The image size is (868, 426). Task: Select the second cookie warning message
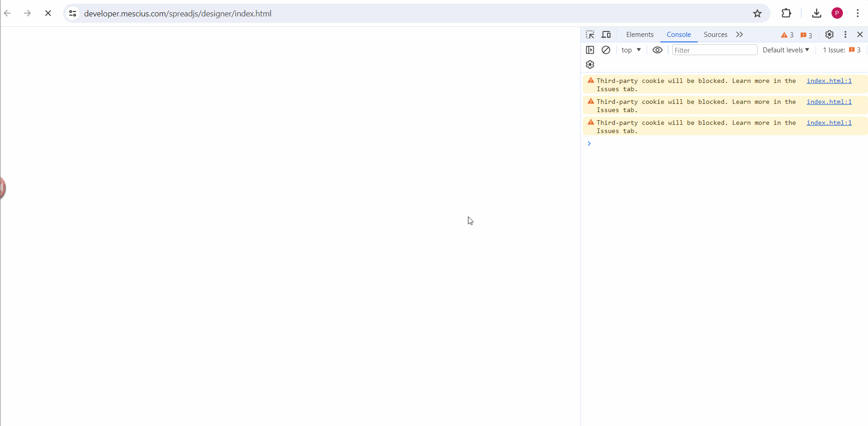725,106
